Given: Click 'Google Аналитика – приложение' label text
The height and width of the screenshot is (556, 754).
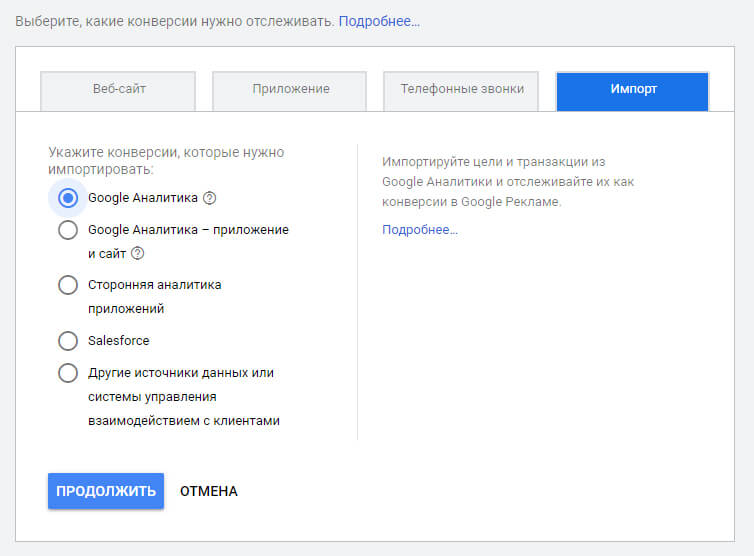Looking at the screenshot, I should 188,230.
